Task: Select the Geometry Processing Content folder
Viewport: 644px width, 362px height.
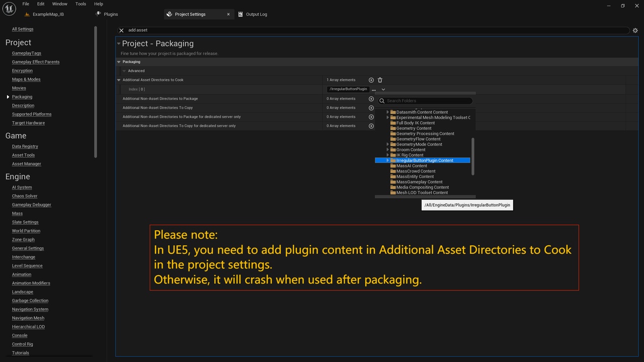Action: pyautogui.click(x=425, y=134)
